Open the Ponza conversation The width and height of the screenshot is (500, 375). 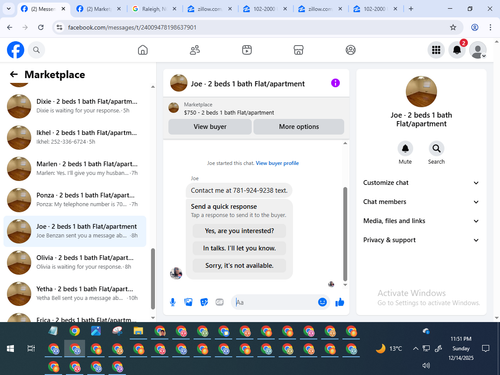tap(75, 200)
